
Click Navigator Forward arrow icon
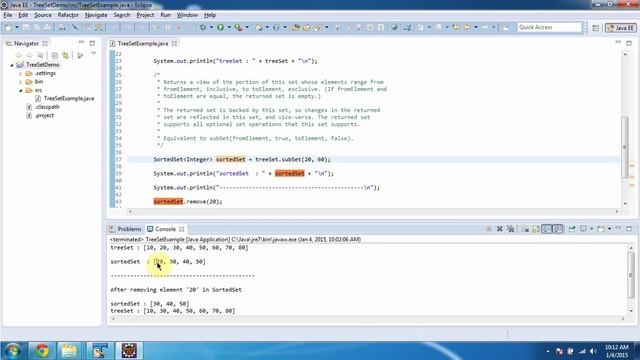[x=29, y=55]
